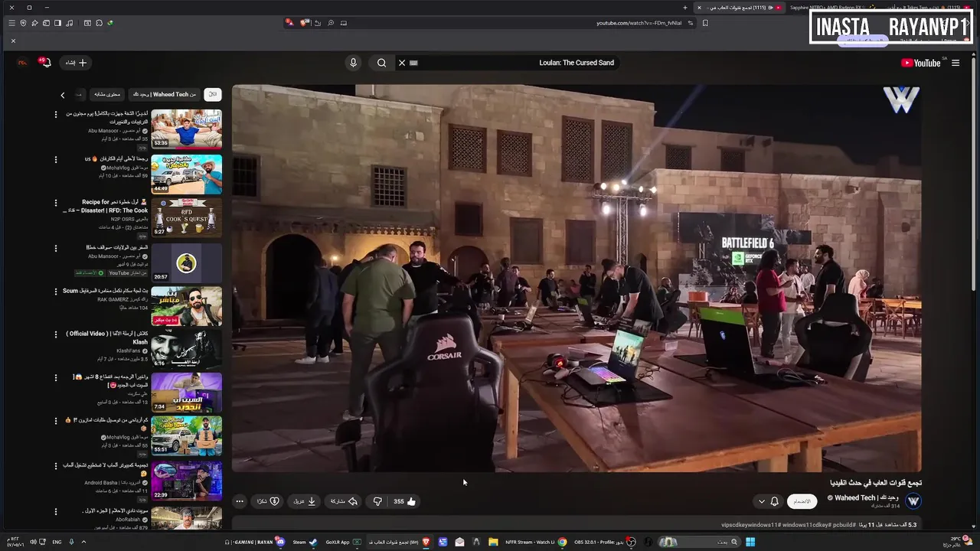This screenshot has height=551, width=980.
Task: Select the first white chip in related filters
Action: point(213,94)
